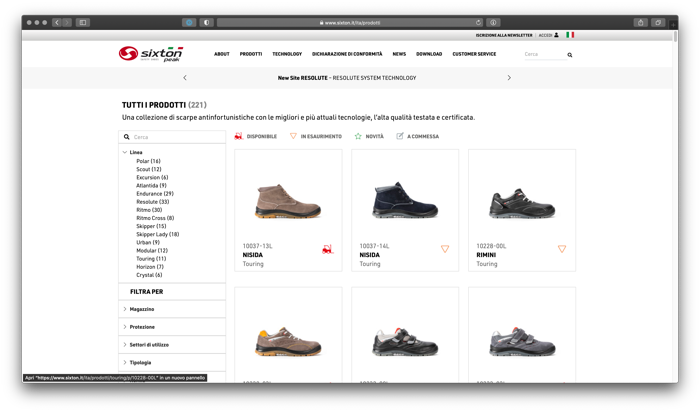Click the Safari address bar
The width and height of the screenshot is (700, 412).
tap(350, 22)
